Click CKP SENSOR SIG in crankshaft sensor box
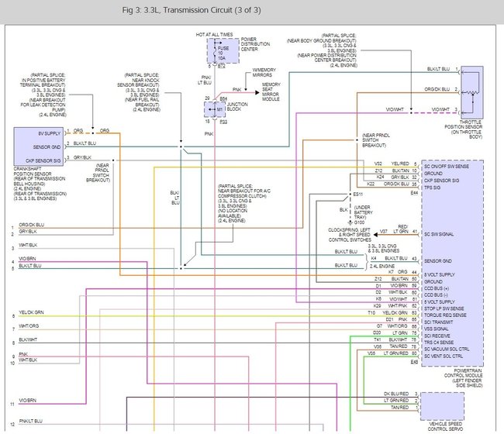Viewport: 504px width, 434px height. coord(43,160)
